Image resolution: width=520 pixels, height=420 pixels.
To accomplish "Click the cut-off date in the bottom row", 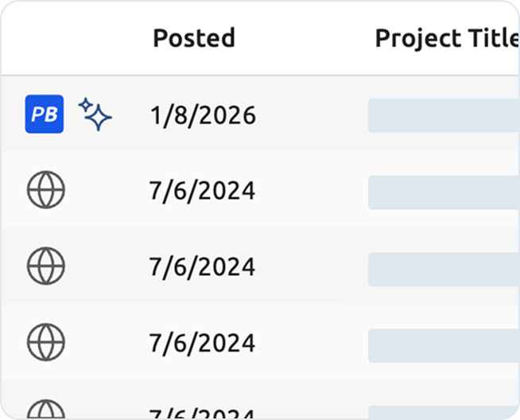I will pyautogui.click(x=202, y=413).
